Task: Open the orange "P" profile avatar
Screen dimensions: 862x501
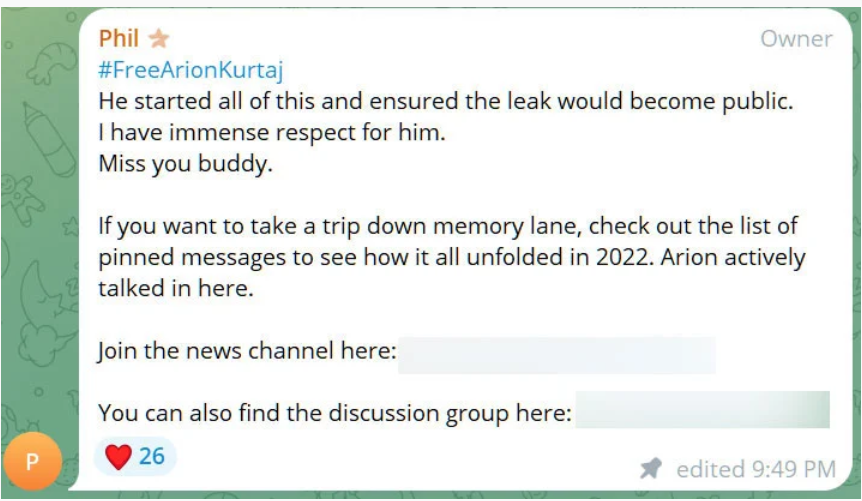Action: tap(32, 462)
